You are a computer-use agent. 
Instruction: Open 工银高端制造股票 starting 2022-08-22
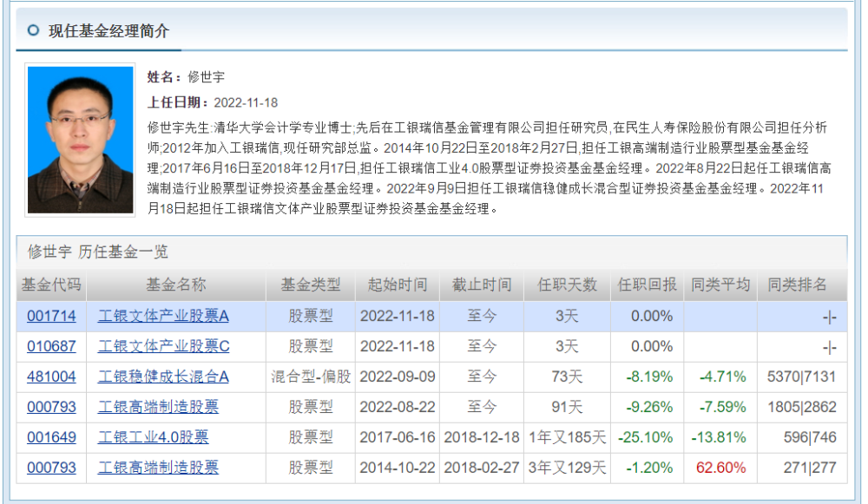[158, 407]
